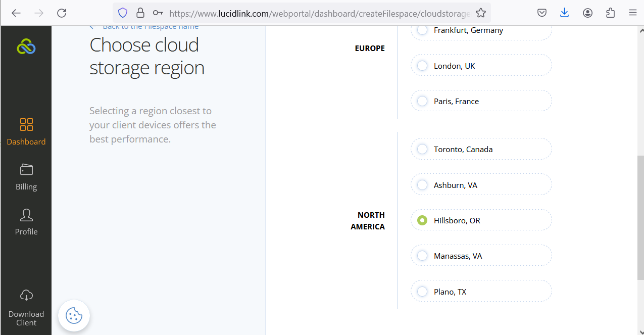Open the cookie preferences button

pos(74,316)
